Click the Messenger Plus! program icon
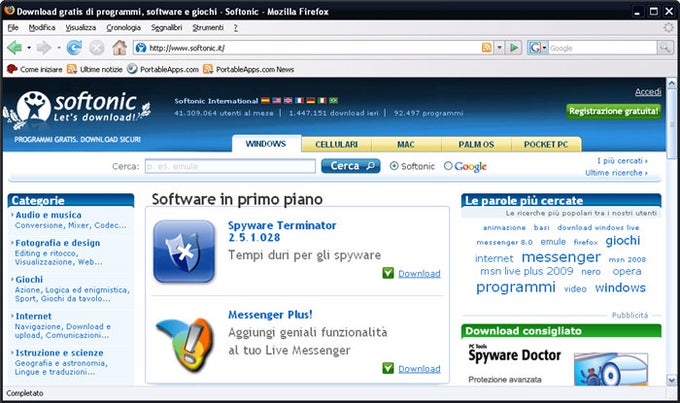The image size is (680, 403). (184, 344)
